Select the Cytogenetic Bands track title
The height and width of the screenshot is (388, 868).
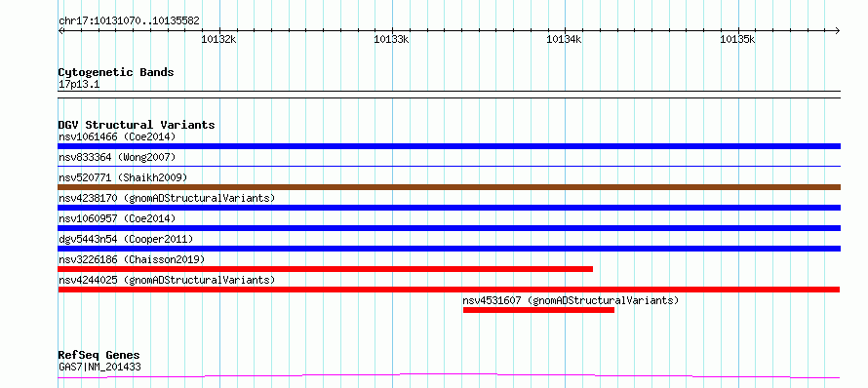116,72
